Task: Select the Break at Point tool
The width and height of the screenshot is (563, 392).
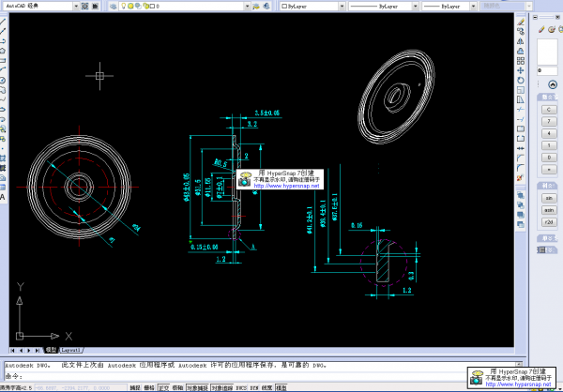Action: tap(521, 128)
